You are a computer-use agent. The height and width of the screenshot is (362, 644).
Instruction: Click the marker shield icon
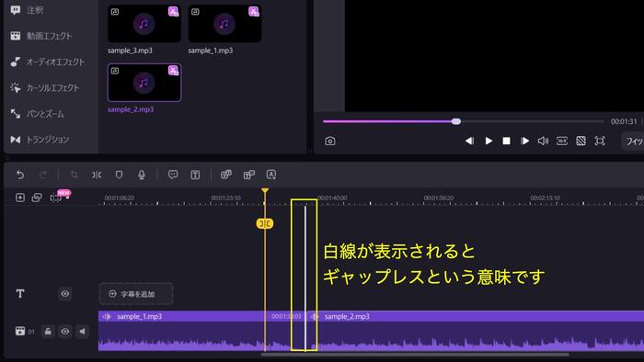tap(119, 175)
